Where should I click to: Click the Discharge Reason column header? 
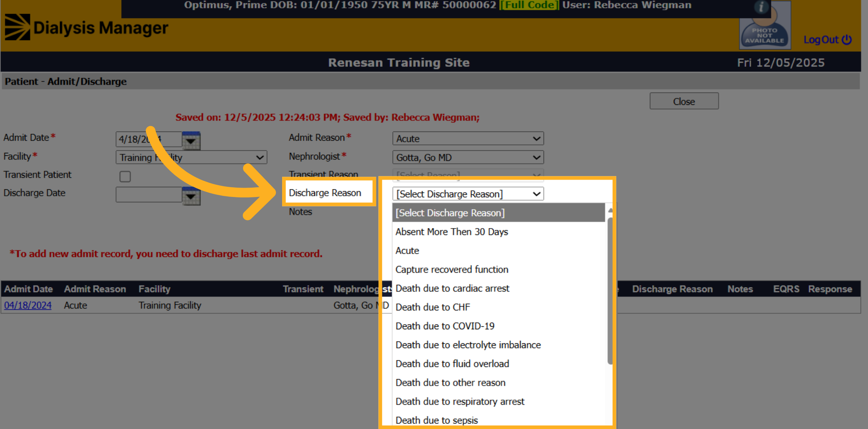[x=672, y=289]
